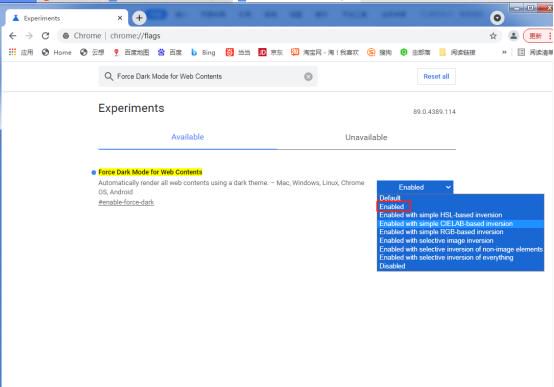The image size is (554, 387).
Task: Open the Sogou bookmark with orange S icon
Action: tap(379, 52)
